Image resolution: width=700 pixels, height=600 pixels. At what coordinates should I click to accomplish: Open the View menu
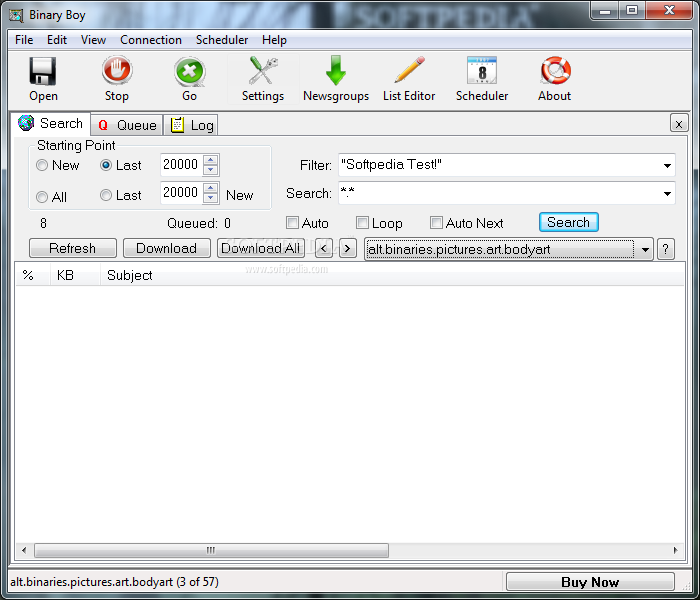point(93,40)
